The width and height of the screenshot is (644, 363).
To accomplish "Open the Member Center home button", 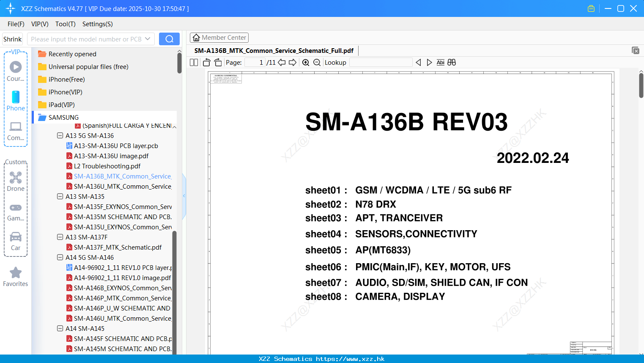I will pyautogui.click(x=219, y=38).
